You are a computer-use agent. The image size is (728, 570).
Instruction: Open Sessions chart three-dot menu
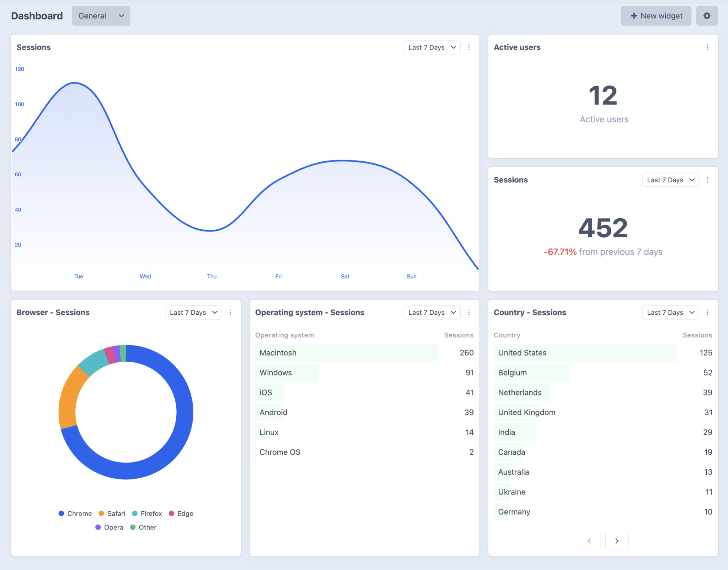click(x=469, y=47)
